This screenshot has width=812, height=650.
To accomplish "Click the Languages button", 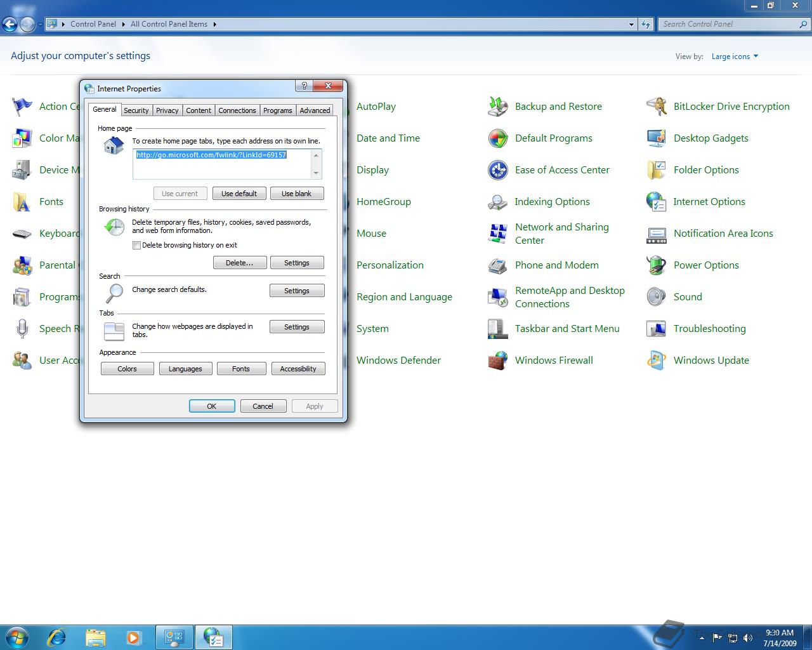I will [185, 369].
